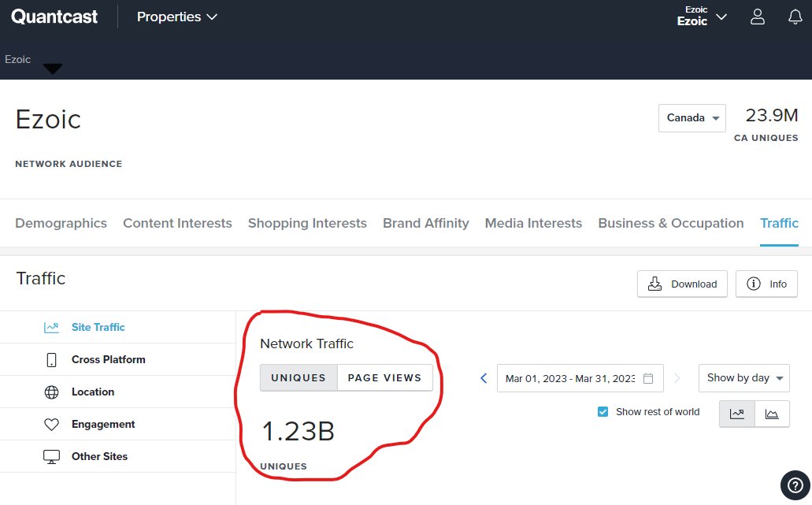
Task: Select the area chart view
Action: pos(772,414)
